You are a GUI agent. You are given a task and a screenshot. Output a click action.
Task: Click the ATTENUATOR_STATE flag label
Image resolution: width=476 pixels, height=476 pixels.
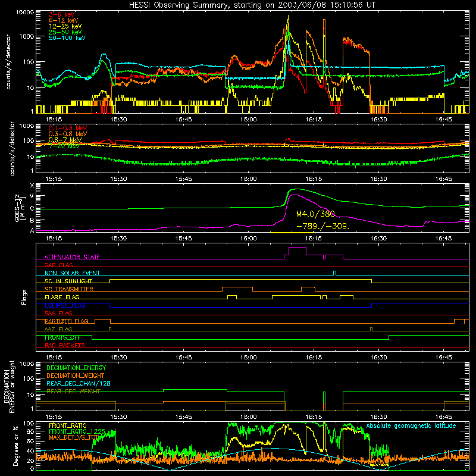pos(72,257)
